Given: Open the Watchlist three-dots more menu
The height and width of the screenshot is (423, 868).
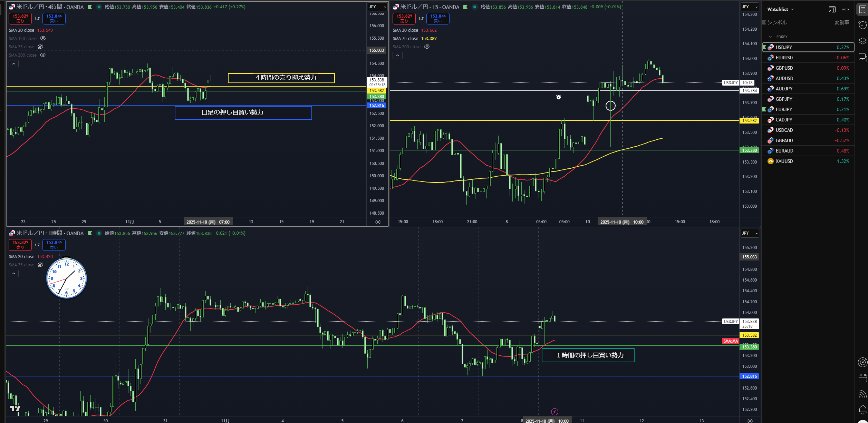Looking at the screenshot, I should (x=845, y=9).
